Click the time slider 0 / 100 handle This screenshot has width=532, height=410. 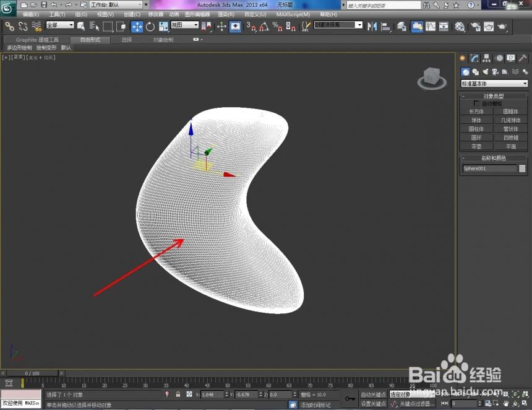[x=32, y=373]
